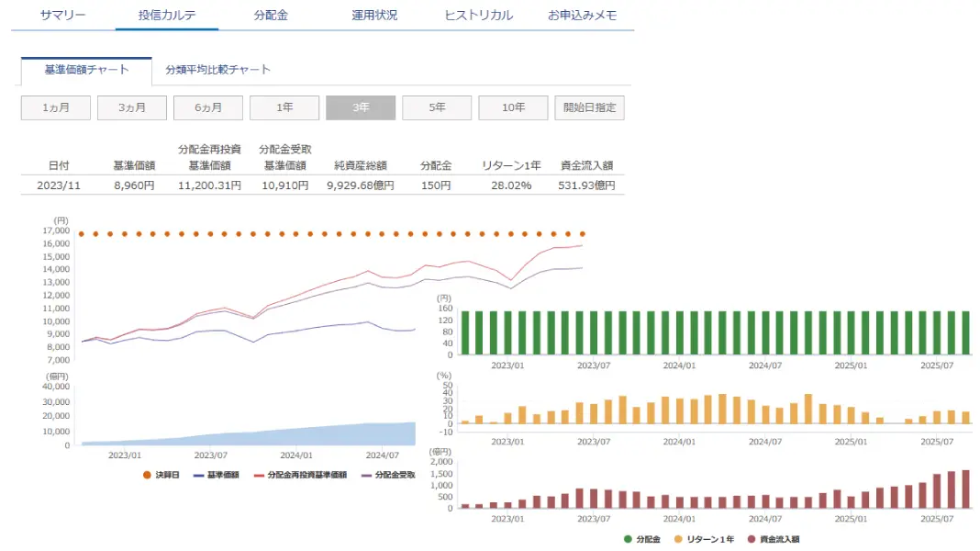The height and width of the screenshot is (551, 980).
Task: Click the 純資産総額 column header
Action: coord(361,165)
